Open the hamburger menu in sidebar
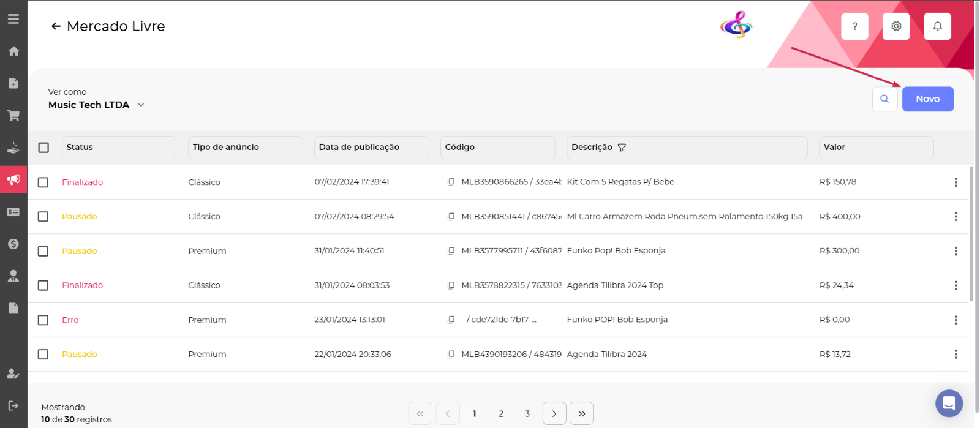This screenshot has height=428, width=980. pos(13,19)
